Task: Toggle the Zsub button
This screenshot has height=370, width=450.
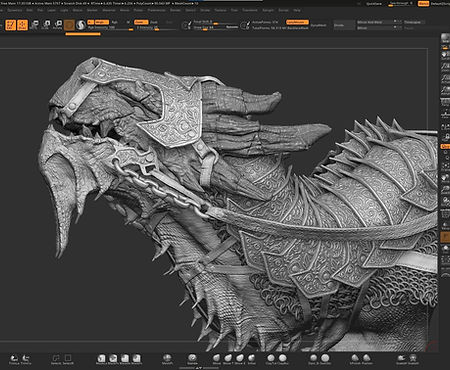Action: [154, 22]
